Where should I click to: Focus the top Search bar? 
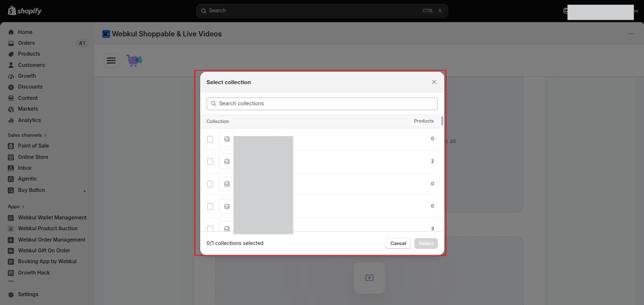click(322, 11)
